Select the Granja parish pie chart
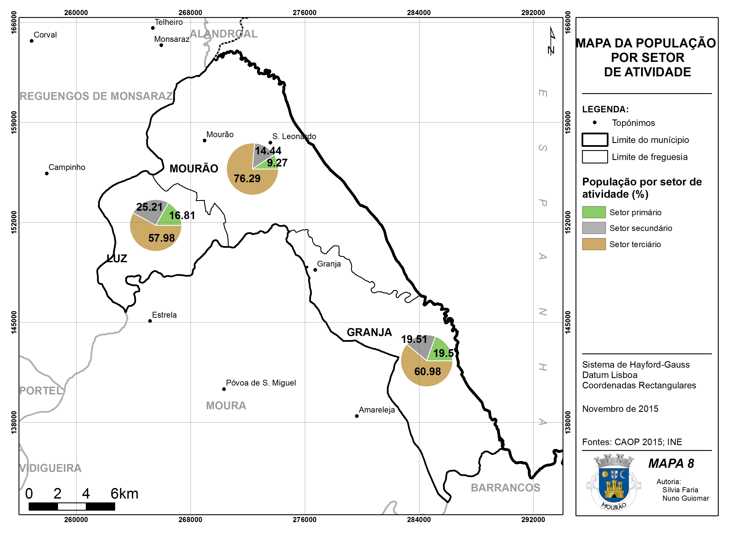 [x=427, y=361]
